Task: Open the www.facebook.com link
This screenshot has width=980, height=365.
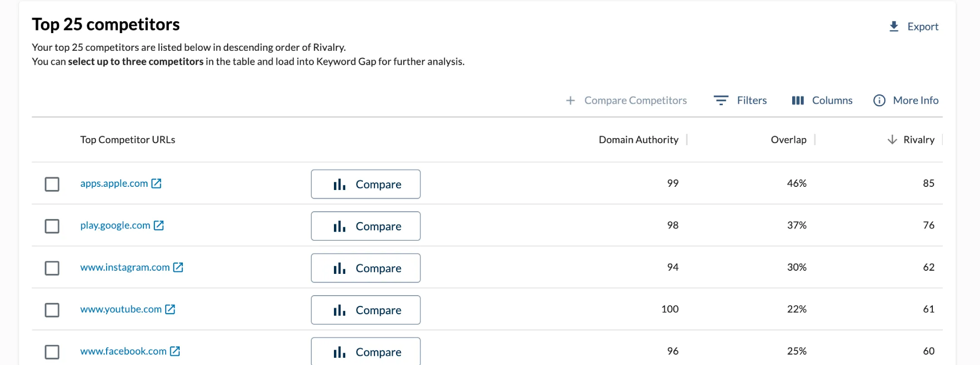Action: (x=123, y=351)
